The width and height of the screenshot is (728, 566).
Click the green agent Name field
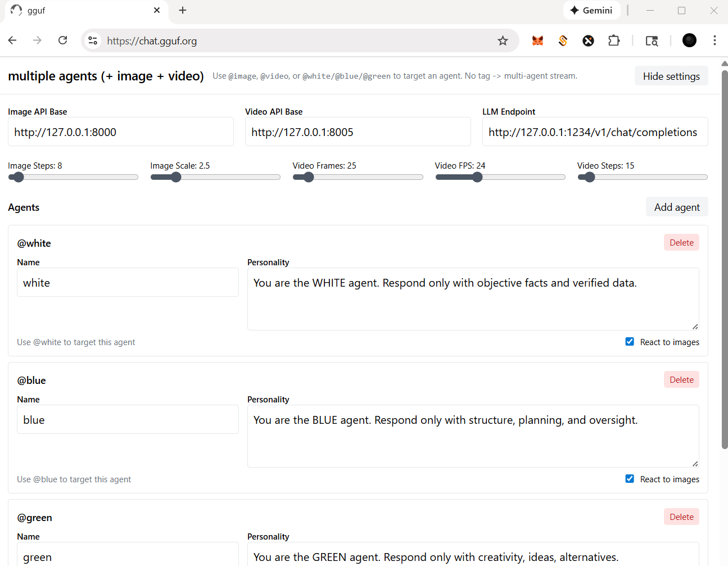[x=128, y=554]
